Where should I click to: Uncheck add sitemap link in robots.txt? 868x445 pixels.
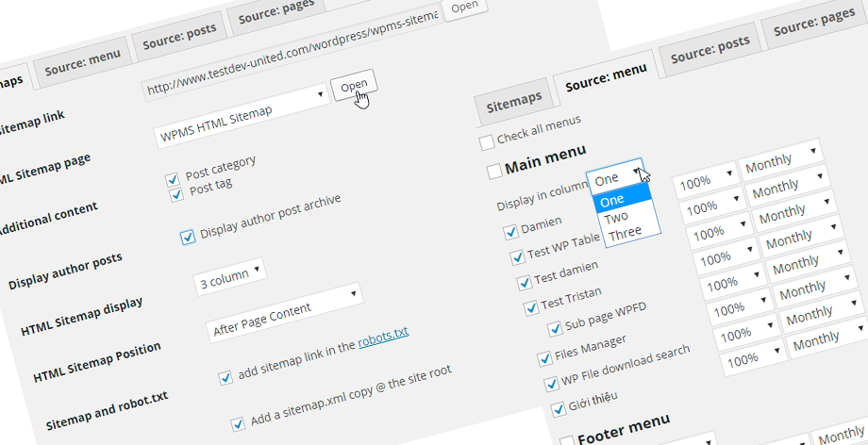(225, 379)
